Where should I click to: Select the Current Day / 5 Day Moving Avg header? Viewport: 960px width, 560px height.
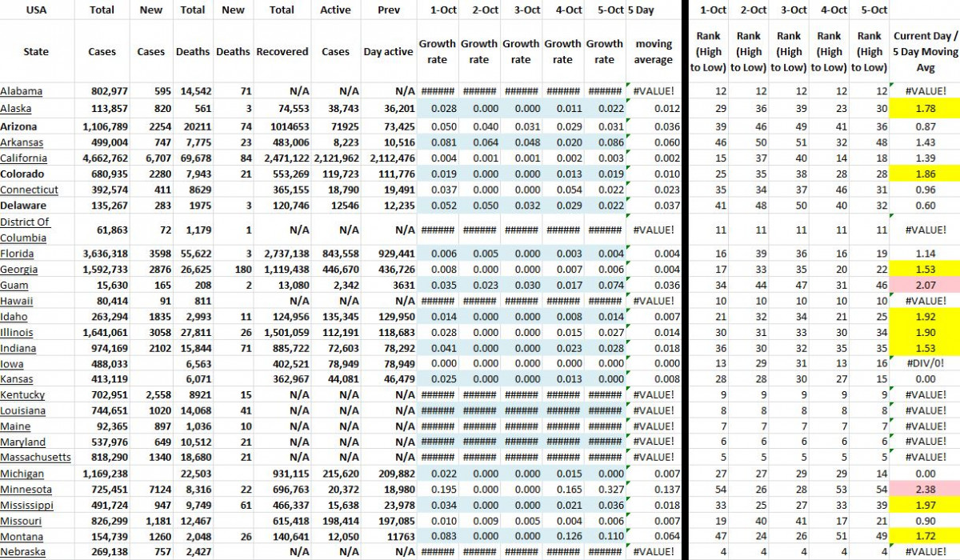[x=925, y=51]
